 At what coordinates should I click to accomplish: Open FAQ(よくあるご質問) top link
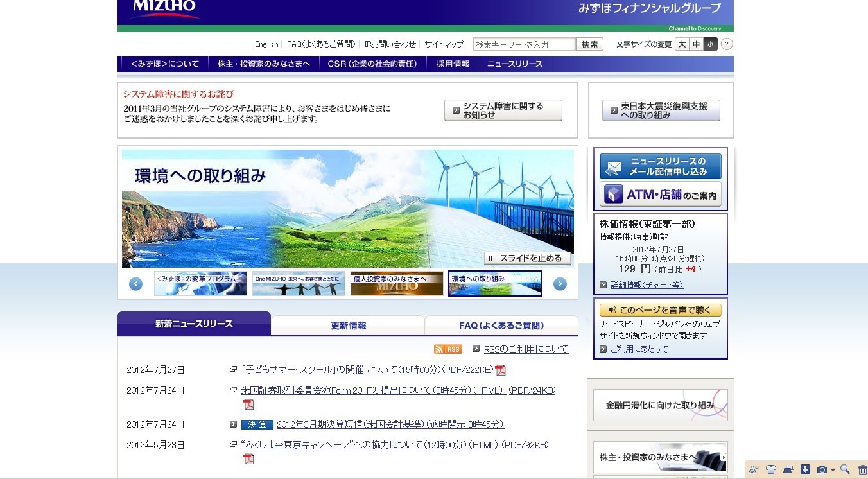pyautogui.click(x=321, y=44)
